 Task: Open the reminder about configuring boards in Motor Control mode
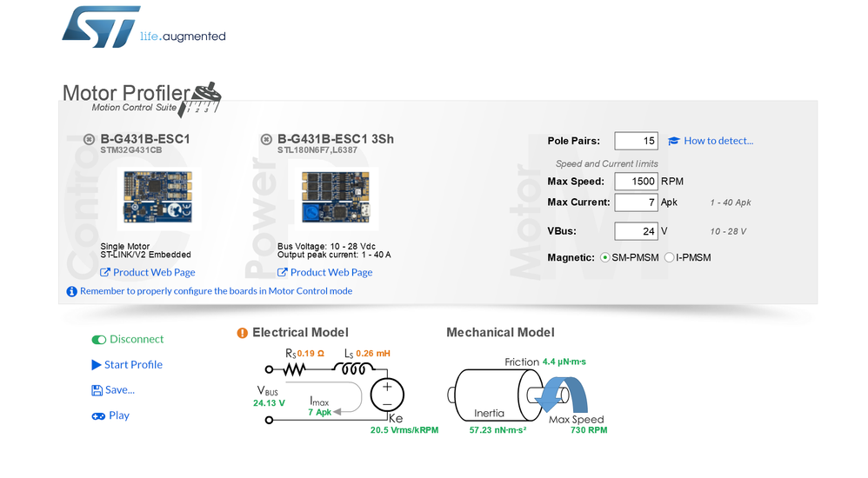[216, 291]
